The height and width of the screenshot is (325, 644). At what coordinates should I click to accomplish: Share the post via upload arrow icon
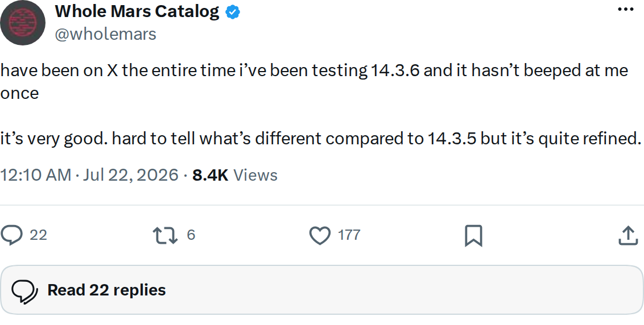click(x=629, y=236)
